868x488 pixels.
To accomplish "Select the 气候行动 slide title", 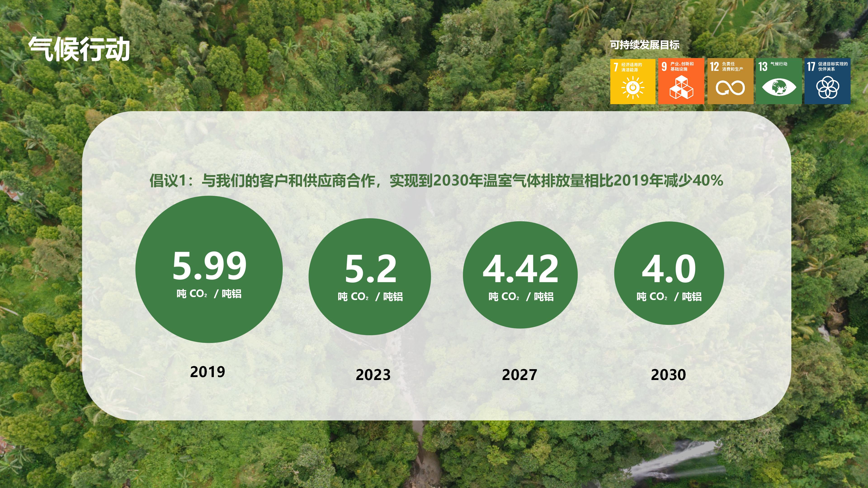I will pos(79,49).
